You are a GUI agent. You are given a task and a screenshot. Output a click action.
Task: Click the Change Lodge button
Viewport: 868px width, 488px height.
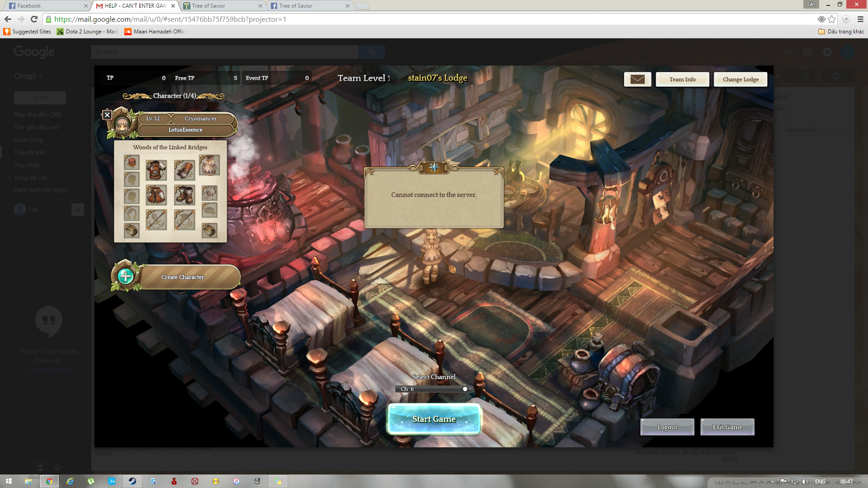741,80
